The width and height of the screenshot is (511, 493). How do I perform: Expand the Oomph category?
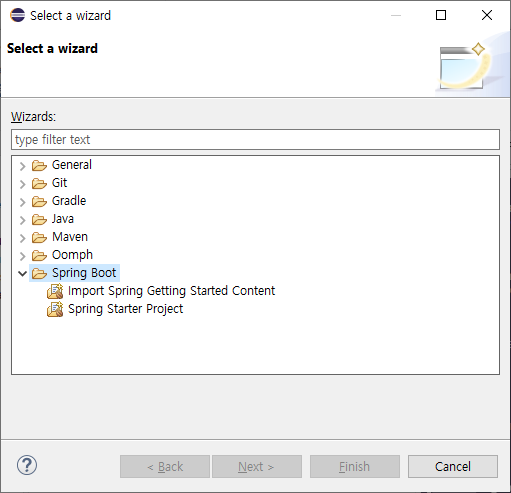[22, 256]
